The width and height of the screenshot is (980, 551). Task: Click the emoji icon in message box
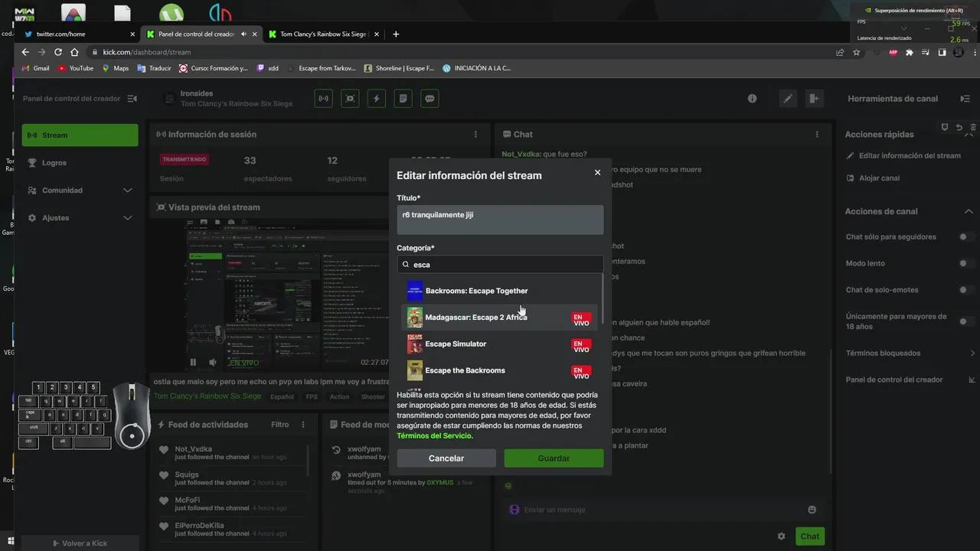(x=812, y=510)
